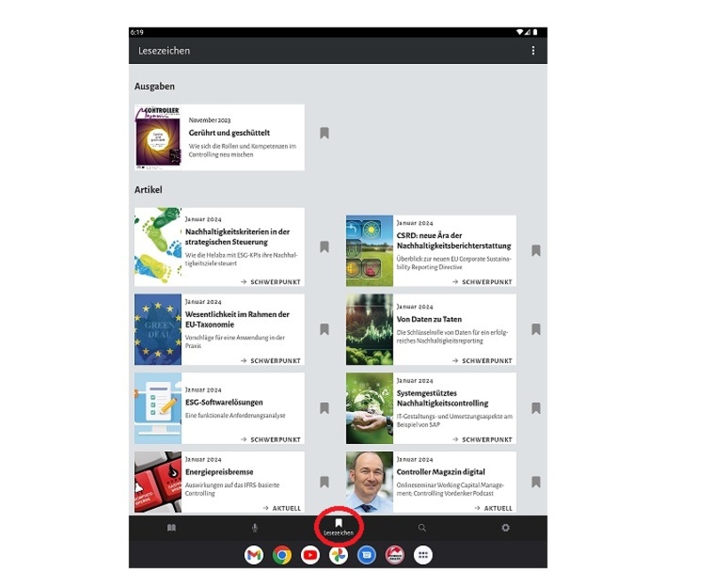Open the library book icon in bottom bar

[x=171, y=528]
